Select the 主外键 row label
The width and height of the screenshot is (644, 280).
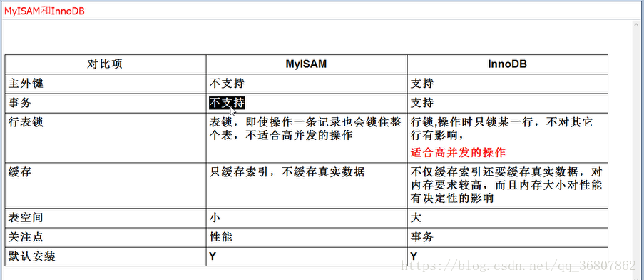click(26, 84)
